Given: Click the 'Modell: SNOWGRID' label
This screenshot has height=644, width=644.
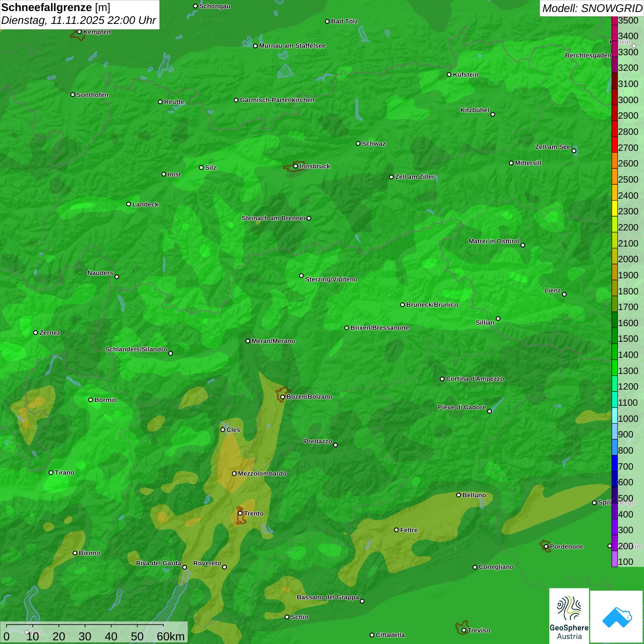Looking at the screenshot, I should tap(592, 8).
